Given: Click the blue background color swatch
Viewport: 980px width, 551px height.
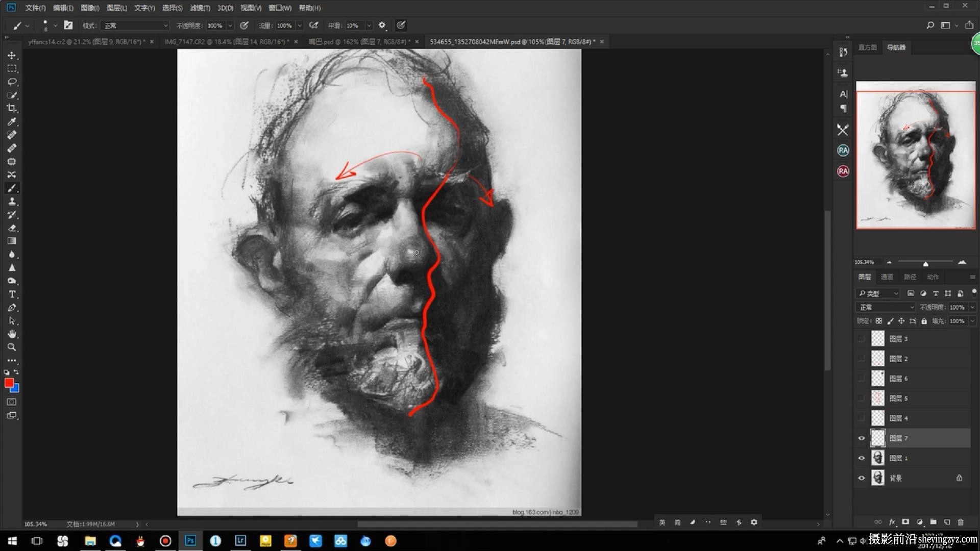Looking at the screenshot, I should point(15,389).
